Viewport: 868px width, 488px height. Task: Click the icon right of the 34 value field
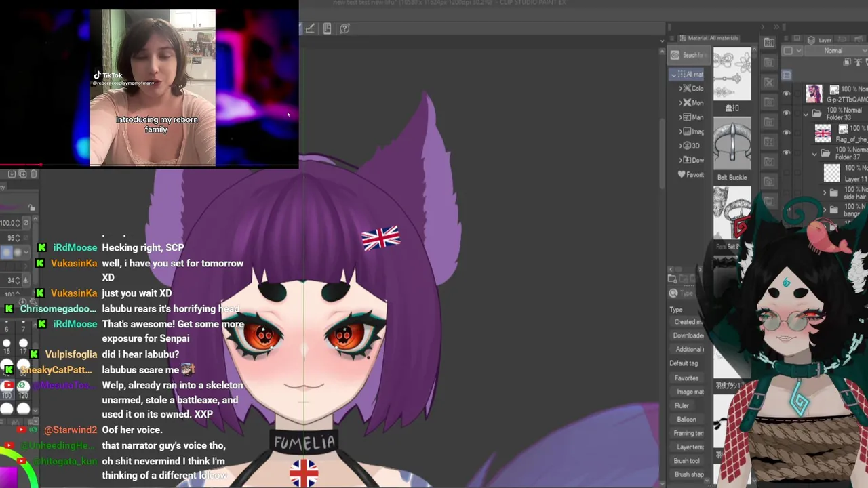coord(26,279)
